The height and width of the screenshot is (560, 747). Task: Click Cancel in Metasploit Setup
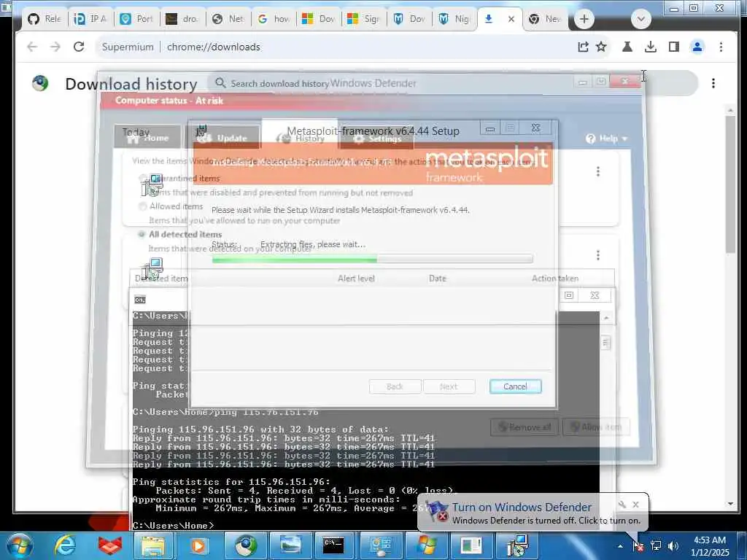(516, 386)
